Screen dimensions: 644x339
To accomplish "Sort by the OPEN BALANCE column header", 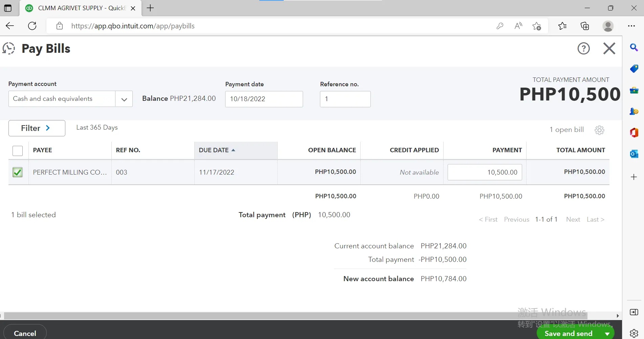I will pos(332,150).
